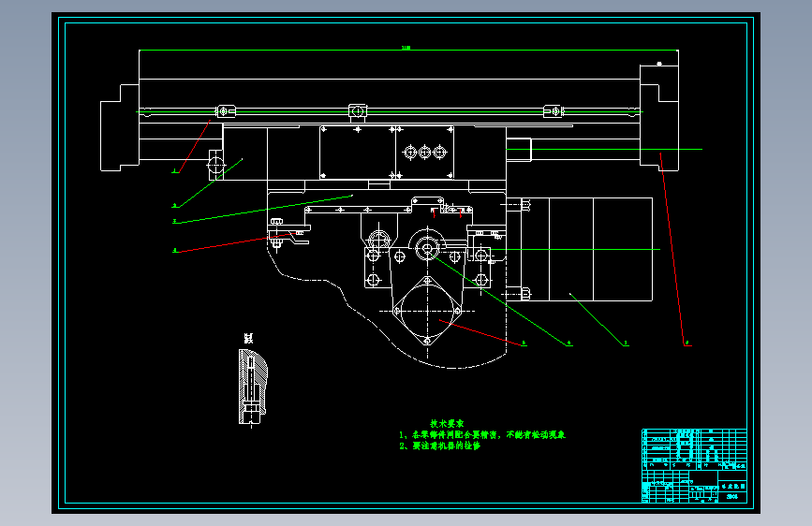Select the cyan title block table

click(x=694, y=465)
